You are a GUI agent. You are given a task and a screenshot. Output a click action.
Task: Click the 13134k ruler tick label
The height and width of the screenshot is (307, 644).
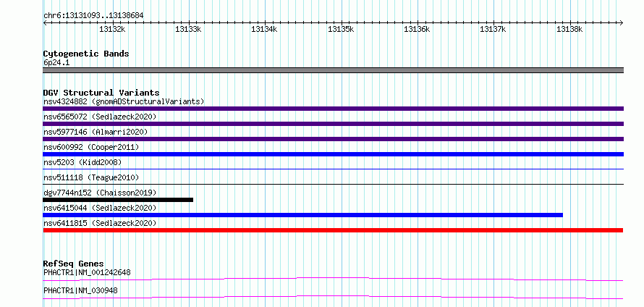pyautogui.click(x=265, y=29)
